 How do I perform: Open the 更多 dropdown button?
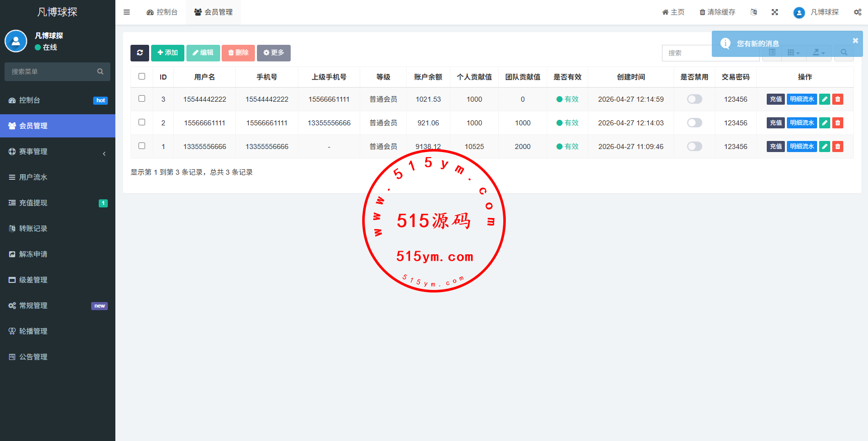point(274,53)
